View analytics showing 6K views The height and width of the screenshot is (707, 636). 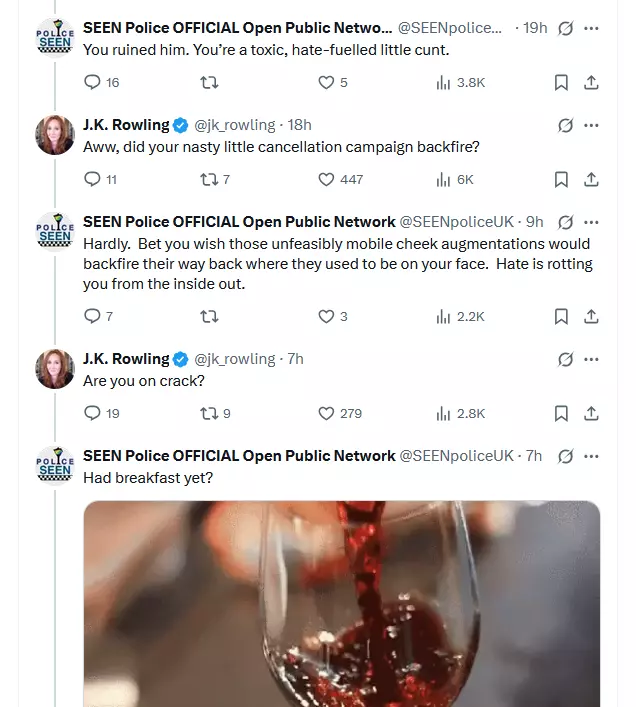pyautogui.click(x=455, y=179)
